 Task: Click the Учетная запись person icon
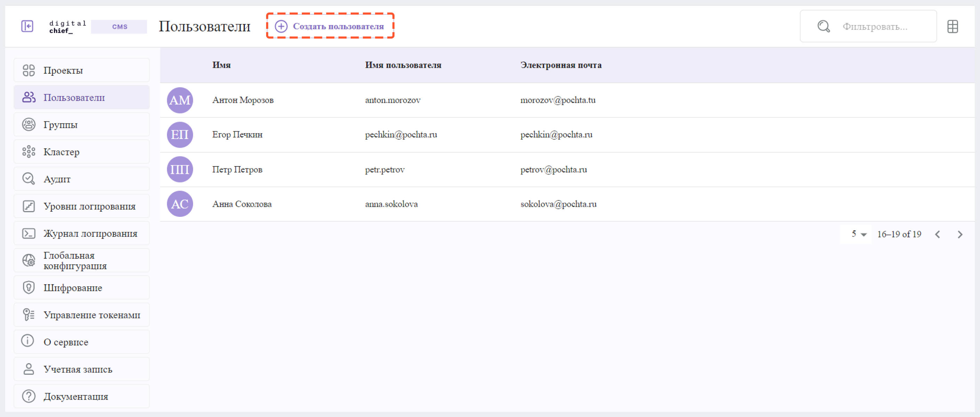pyautogui.click(x=29, y=369)
